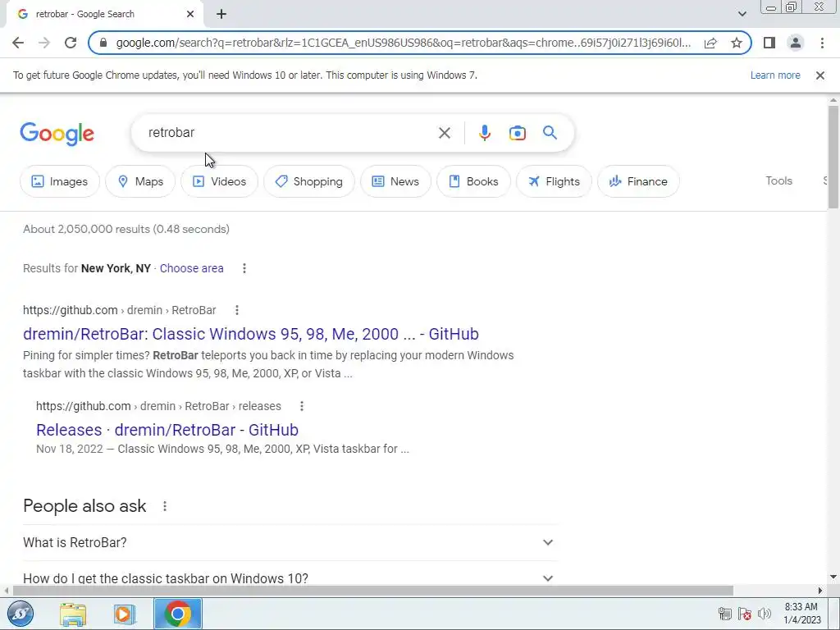Clear the search box with the X
Image resolution: width=840 pixels, height=630 pixels.
click(x=444, y=133)
